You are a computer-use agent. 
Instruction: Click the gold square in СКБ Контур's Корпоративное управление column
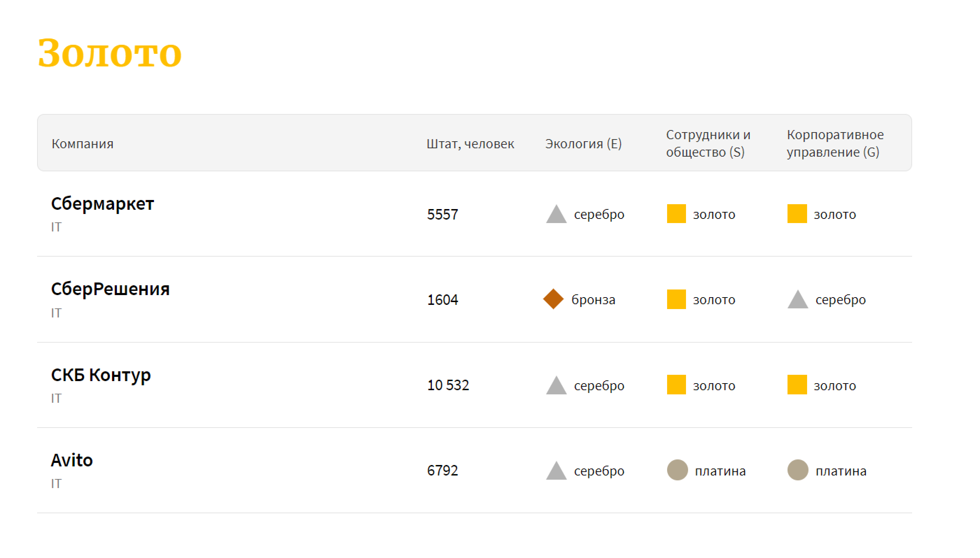(797, 384)
